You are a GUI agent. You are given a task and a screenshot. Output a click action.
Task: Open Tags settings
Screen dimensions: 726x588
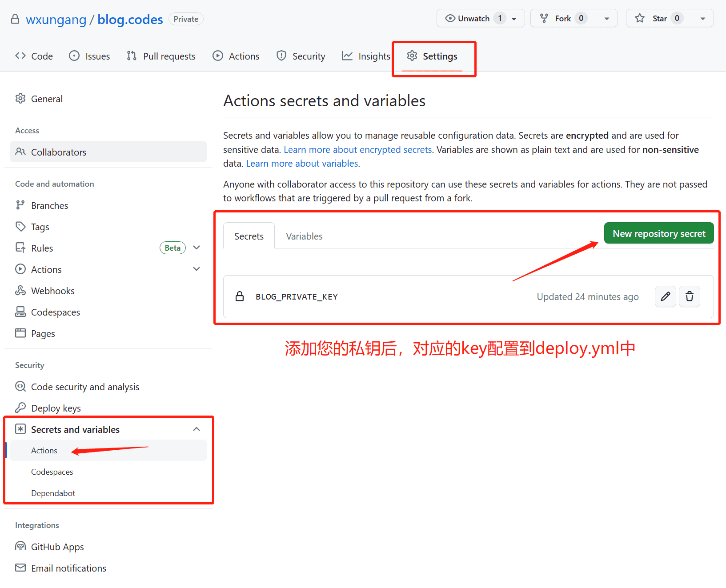(x=108, y=227)
